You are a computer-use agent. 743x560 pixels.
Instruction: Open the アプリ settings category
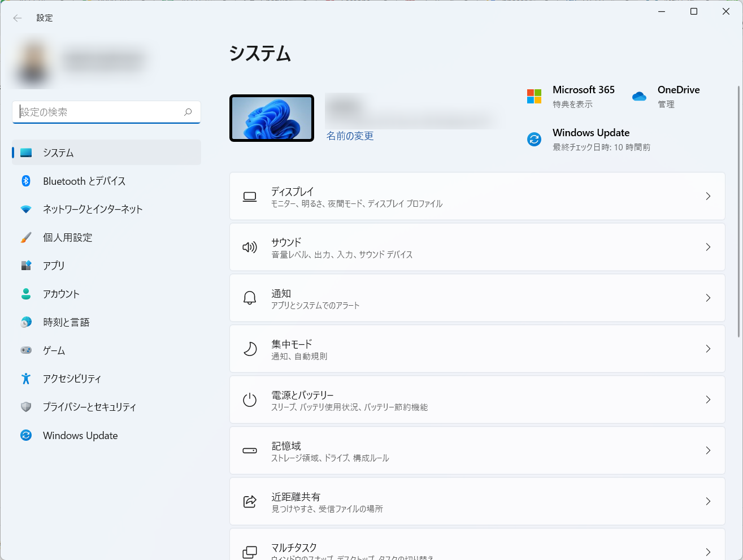point(54,266)
